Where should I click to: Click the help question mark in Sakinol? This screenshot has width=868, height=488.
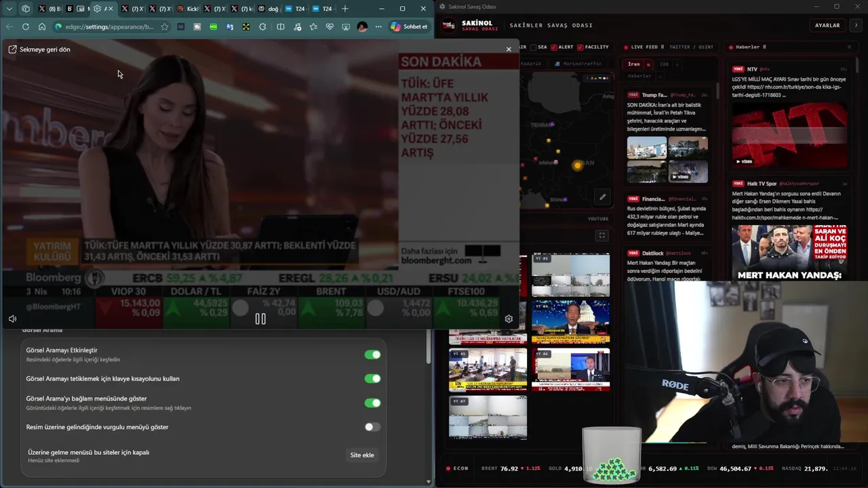(857, 25)
